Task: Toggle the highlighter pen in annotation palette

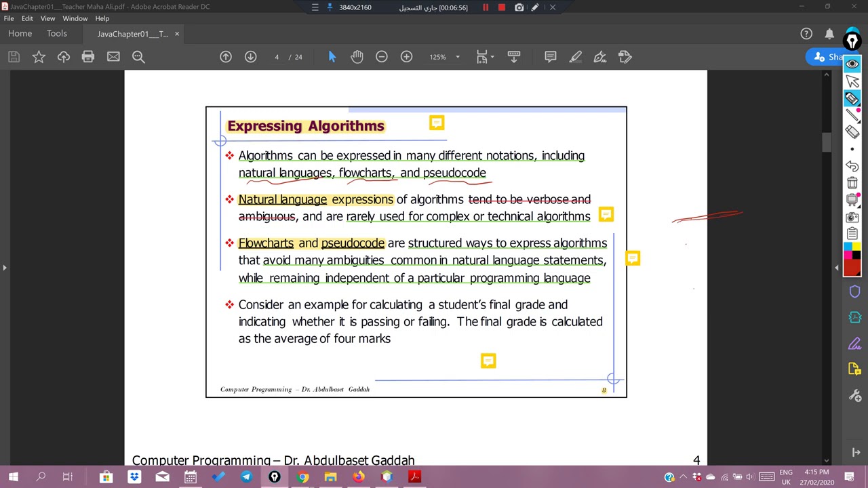Action: [x=852, y=98]
